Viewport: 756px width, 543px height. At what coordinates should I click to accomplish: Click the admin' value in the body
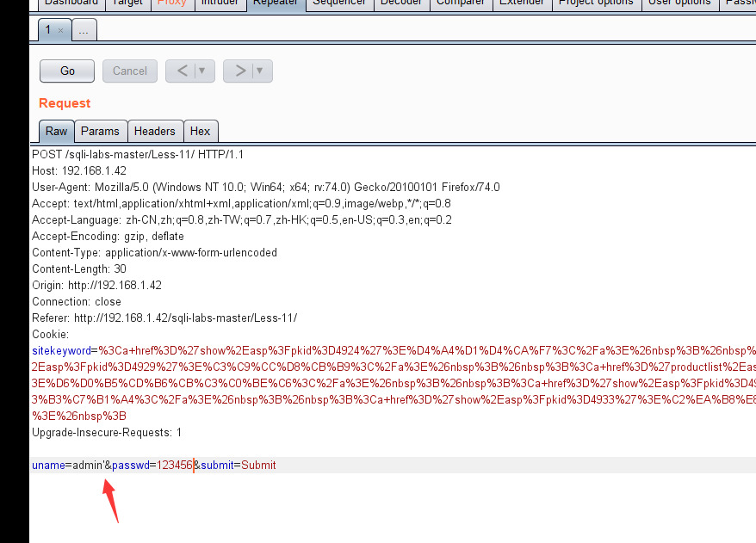[x=88, y=466]
